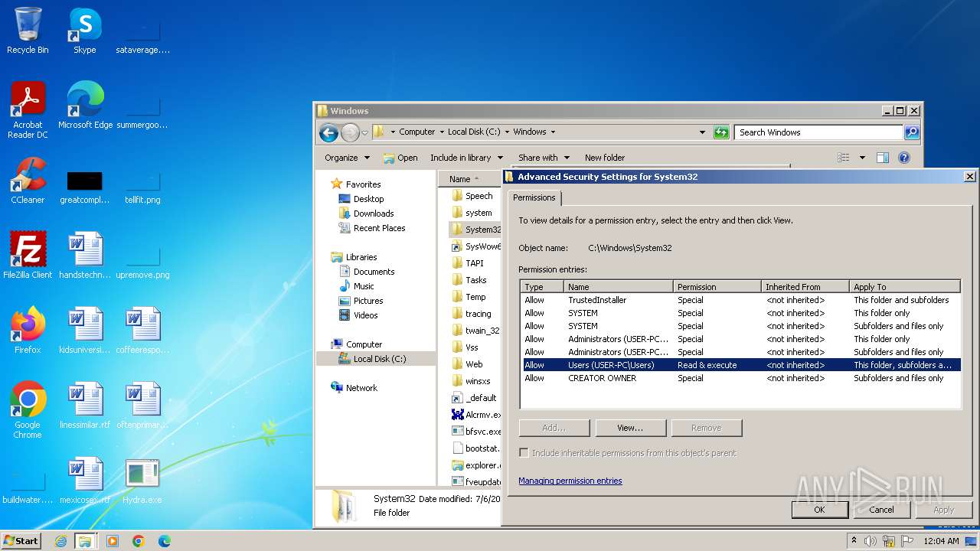Open Explorer help question mark icon
This screenshot has height=551, width=980.
[904, 158]
